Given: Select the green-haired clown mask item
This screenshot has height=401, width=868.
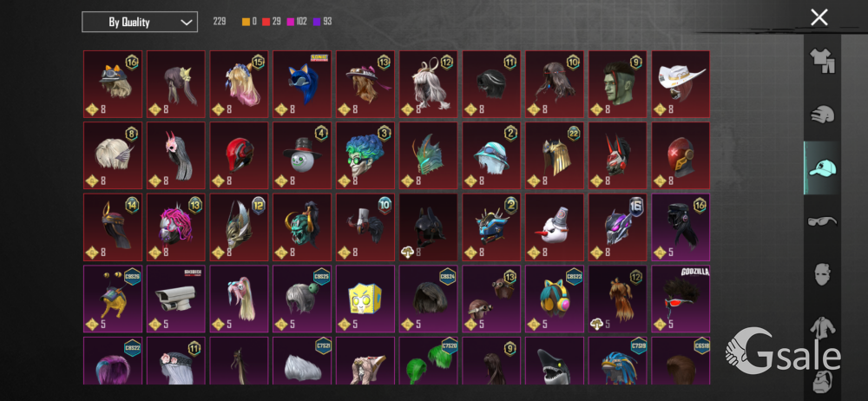Looking at the screenshot, I should tap(365, 155).
